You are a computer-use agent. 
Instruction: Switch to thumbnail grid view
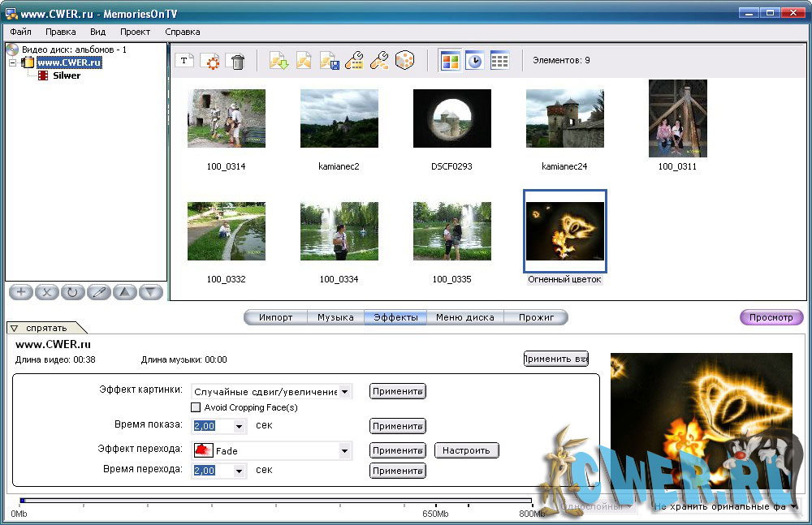(x=449, y=61)
